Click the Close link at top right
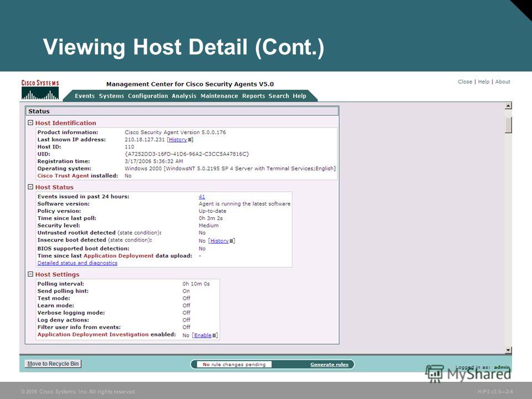The height and width of the screenshot is (399, 532). coord(465,82)
